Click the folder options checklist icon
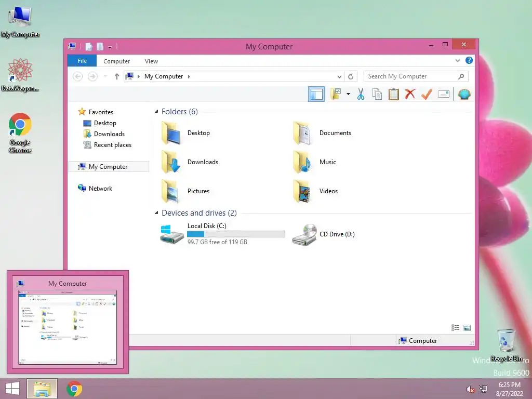532x399 pixels. [x=336, y=95]
